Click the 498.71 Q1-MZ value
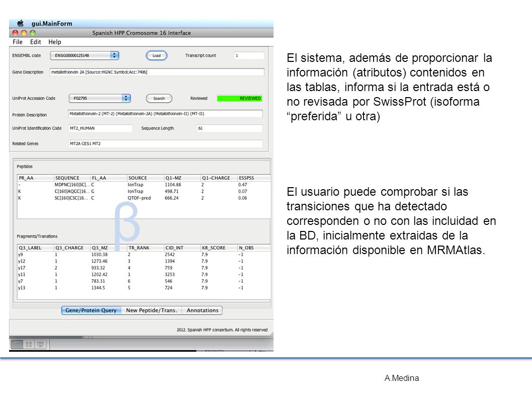The width and height of the screenshot is (532, 399). tap(171, 191)
